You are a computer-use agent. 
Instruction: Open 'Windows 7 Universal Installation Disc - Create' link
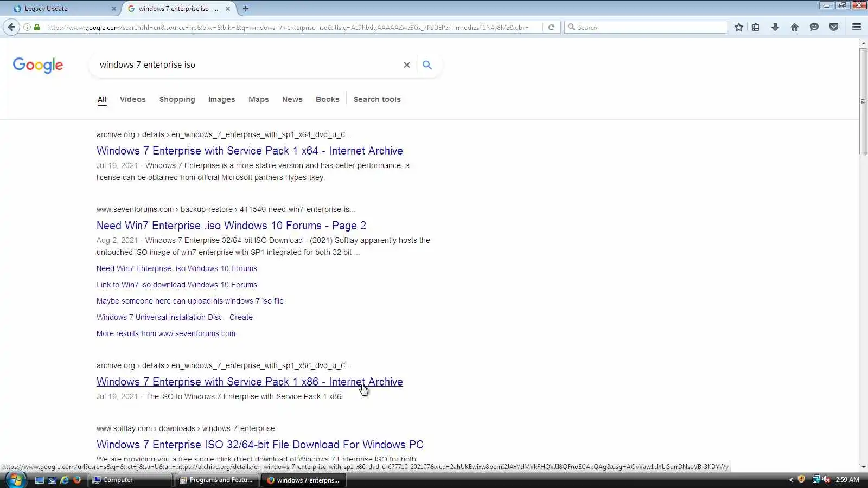[175, 317]
